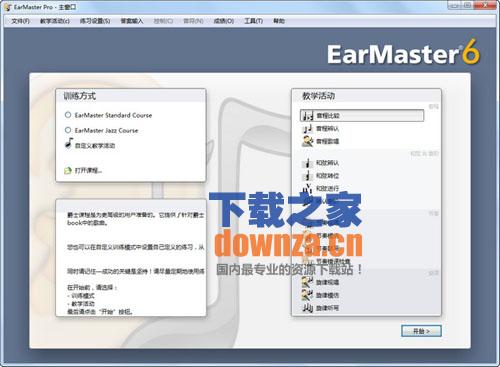Choose the 和弦转位 activity icon

[307, 176]
